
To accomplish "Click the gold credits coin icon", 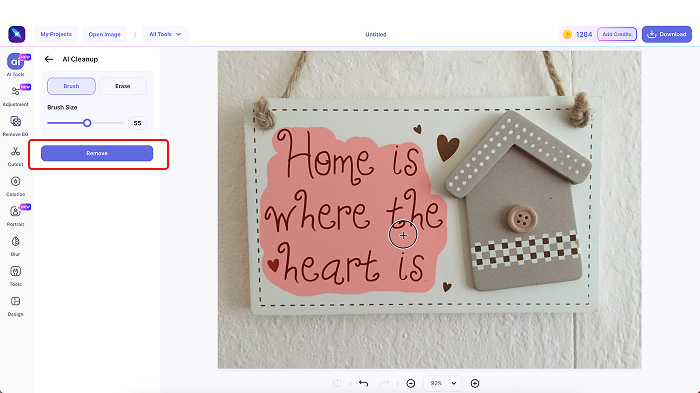I will (x=567, y=34).
